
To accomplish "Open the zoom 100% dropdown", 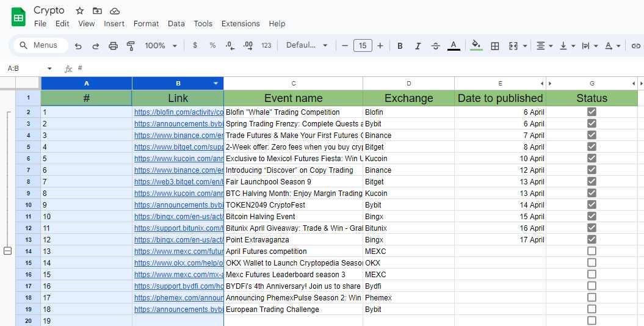I will [161, 45].
